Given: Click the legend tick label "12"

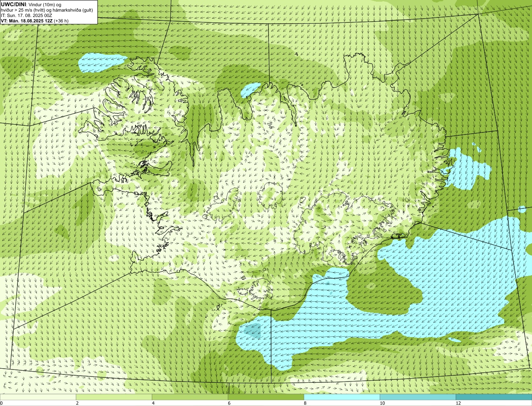Looking at the screenshot, I should 458,403.
